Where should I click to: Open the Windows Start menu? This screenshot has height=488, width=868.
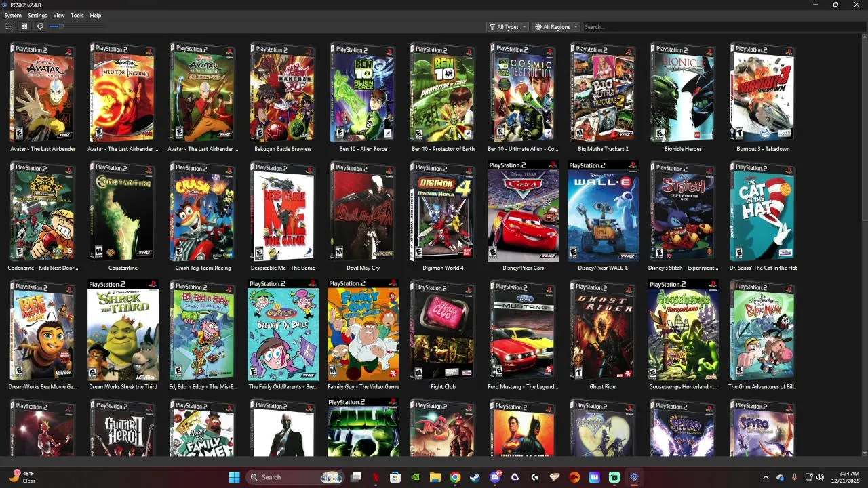click(234, 477)
